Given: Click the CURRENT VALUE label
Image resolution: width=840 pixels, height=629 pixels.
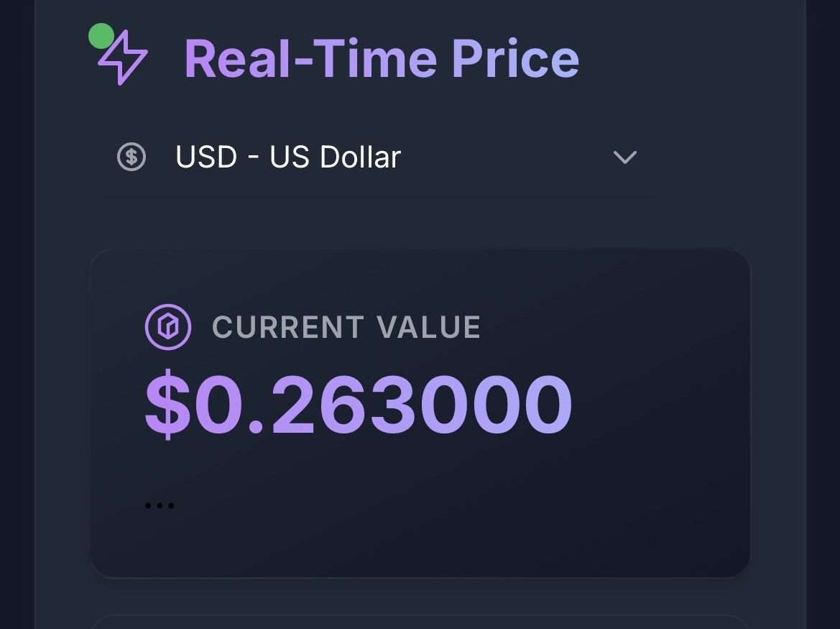Looking at the screenshot, I should (x=346, y=327).
